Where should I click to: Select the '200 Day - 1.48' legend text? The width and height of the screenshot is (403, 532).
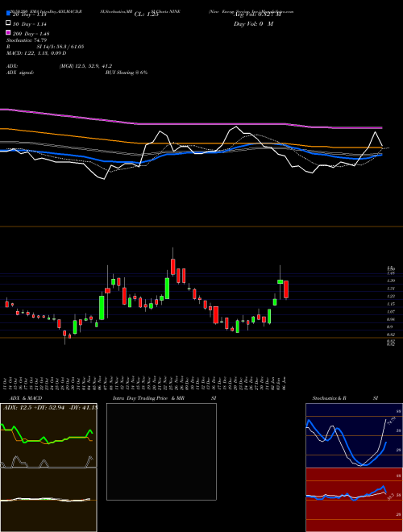coord(31,33)
